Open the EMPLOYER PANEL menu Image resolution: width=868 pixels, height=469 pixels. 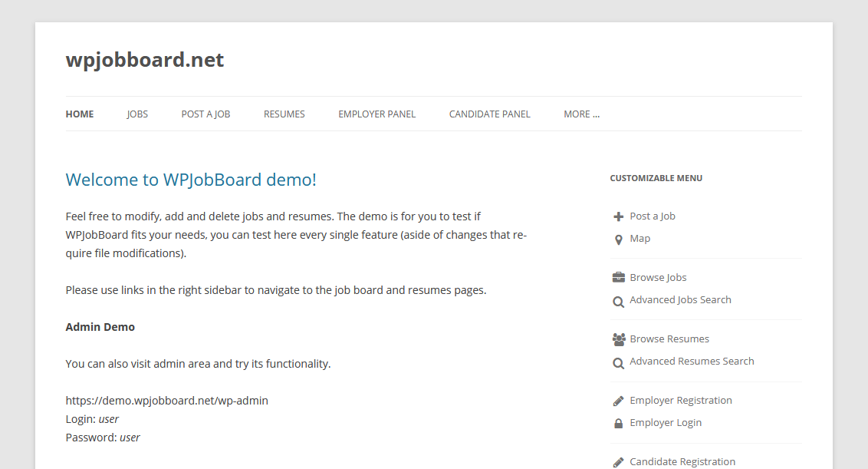tap(377, 114)
